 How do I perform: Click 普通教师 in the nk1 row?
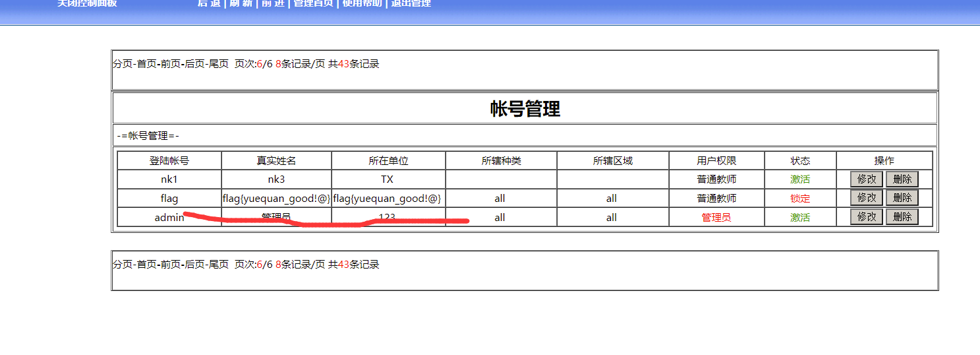717,179
